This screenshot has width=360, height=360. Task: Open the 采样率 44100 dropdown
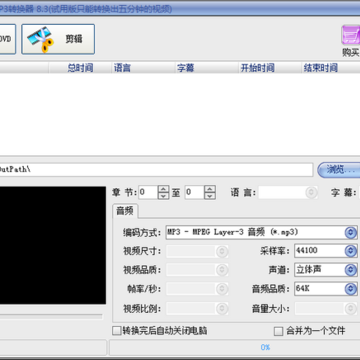[x=350, y=251]
